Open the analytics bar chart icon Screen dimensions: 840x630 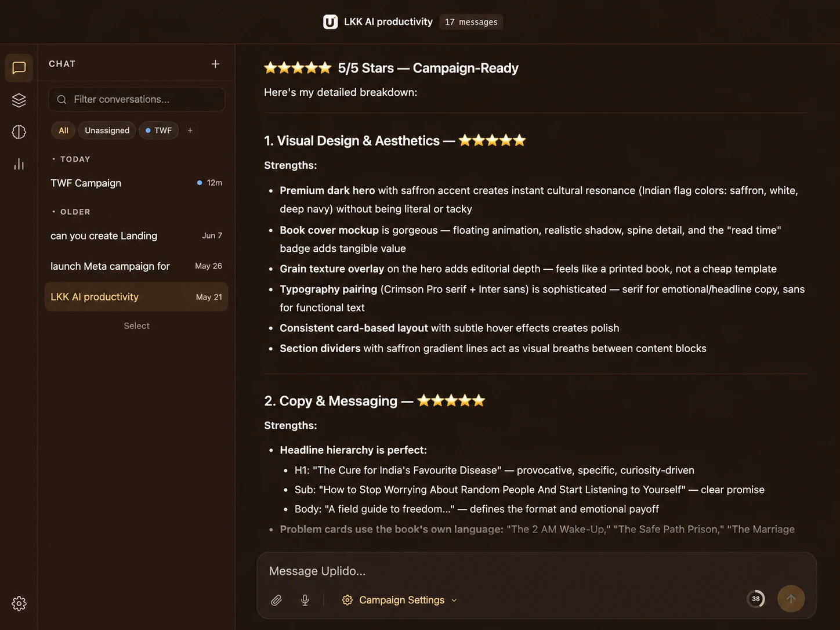pyautogui.click(x=19, y=164)
